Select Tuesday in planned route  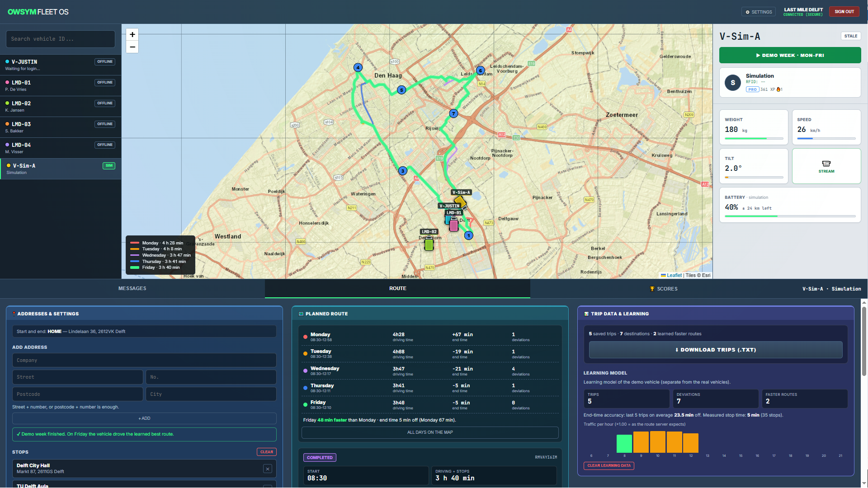pos(430,354)
